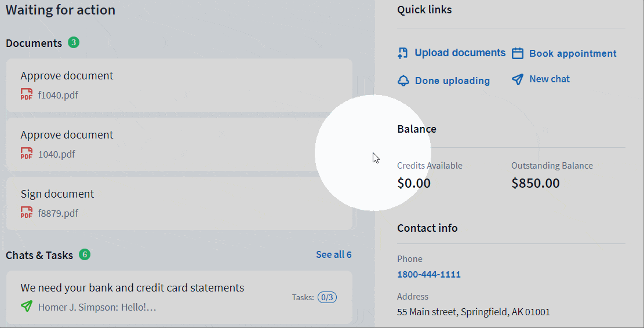Click See all 6 chats link
The height and width of the screenshot is (328, 644).
coord(333,254)
